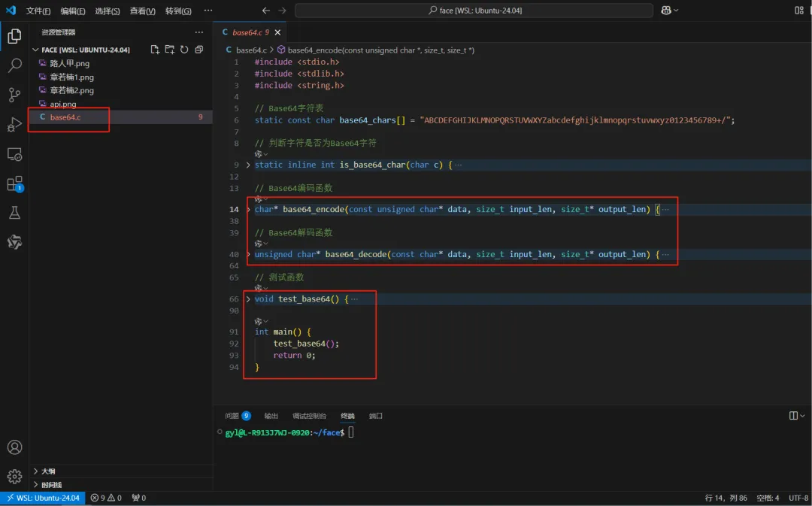Screen dimensions: 812x506
Task: Open the Extensions view
Action: click(14, 183)
